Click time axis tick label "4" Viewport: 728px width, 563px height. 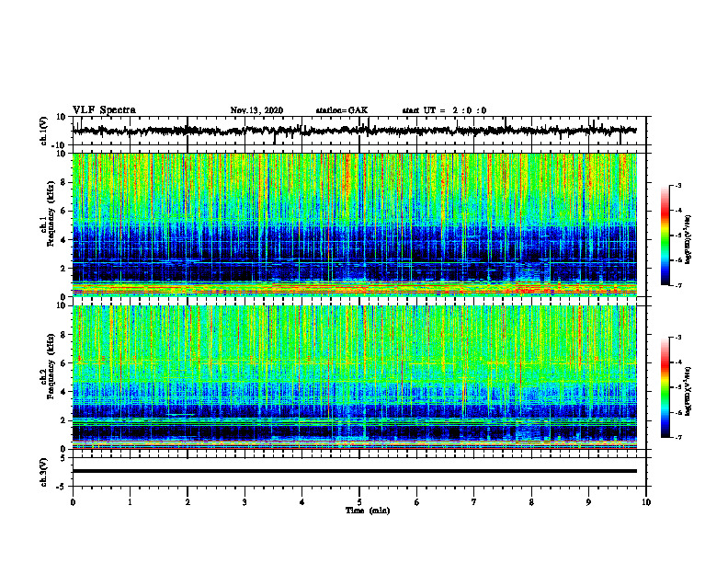coord(302,502)
